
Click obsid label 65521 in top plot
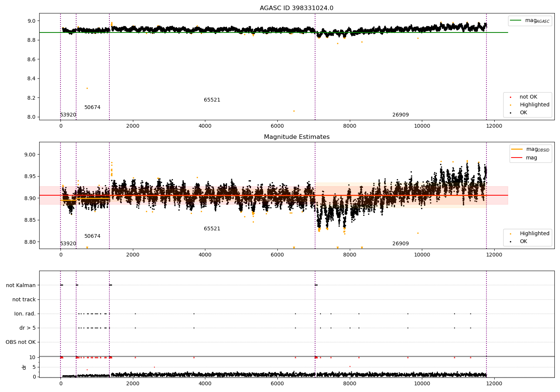[212, 100]
